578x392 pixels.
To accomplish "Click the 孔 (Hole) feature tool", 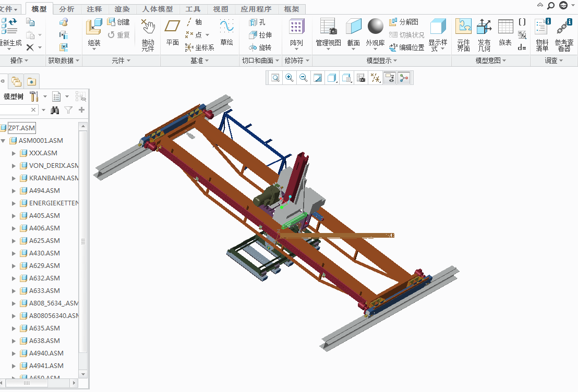I will pyautogui.click(x=257, y=22).
